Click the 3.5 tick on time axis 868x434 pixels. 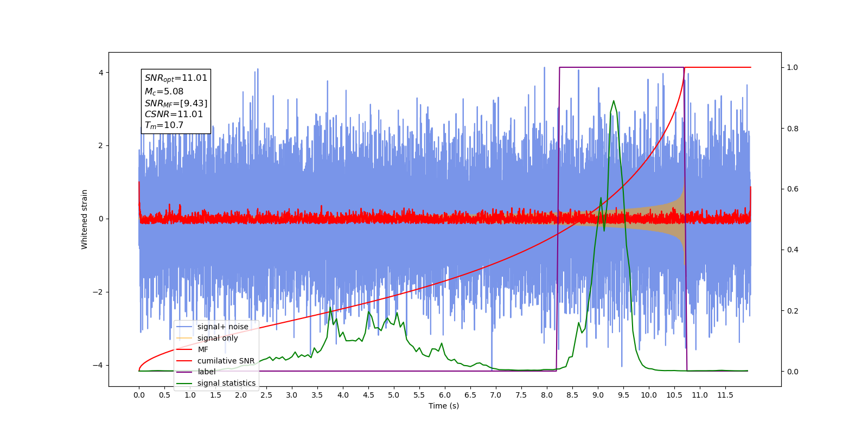click(317, 395)
